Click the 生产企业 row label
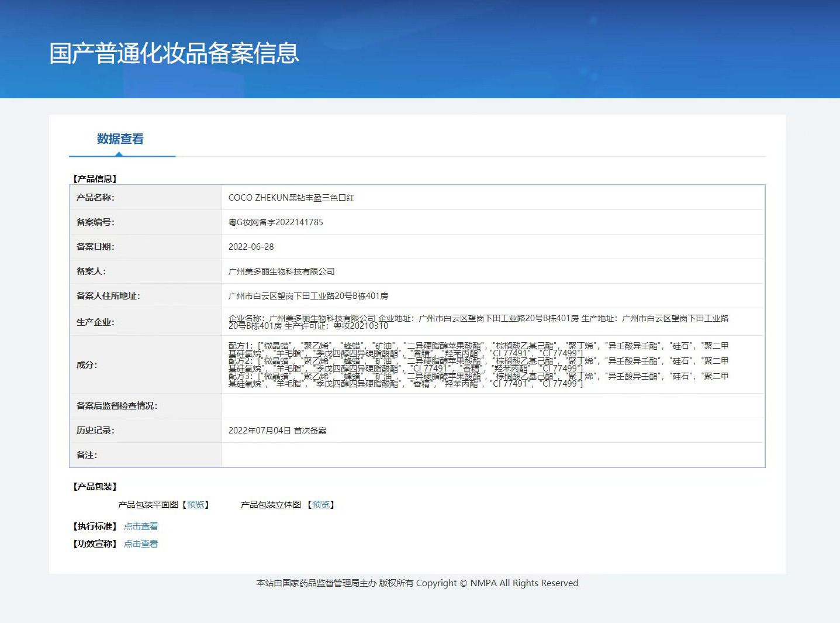Viewport: 840px width, 623px height. tap(95, 322)
